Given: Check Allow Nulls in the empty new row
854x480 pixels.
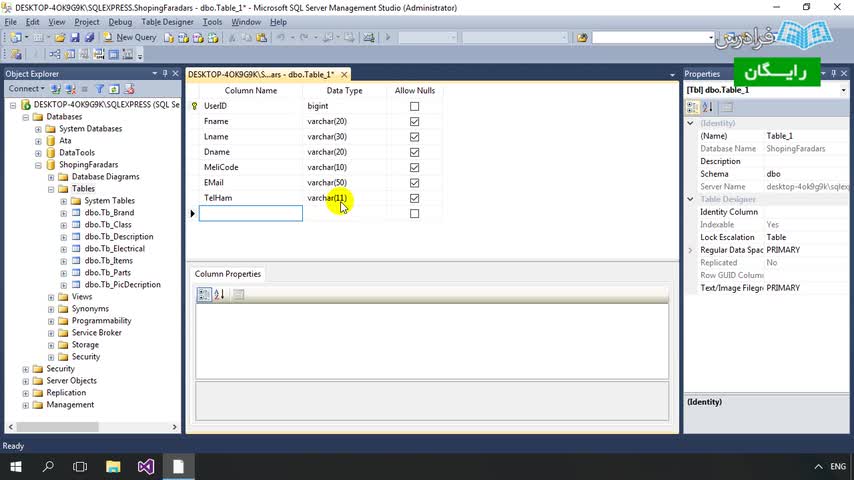Looking at the screenshot, I should [414, 214].
